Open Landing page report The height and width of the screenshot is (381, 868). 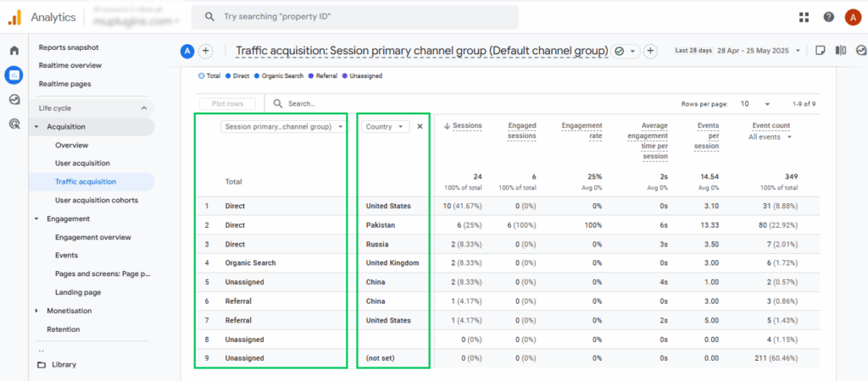78,292
